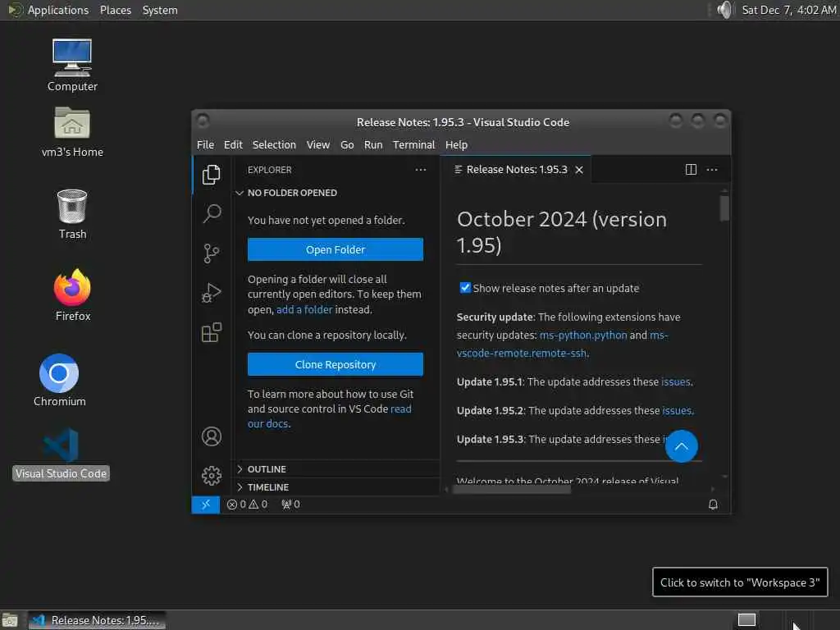This screenshot has width=840, height=630.
Task: Select the Release Notes: 1.95.3 tab
Action: (x=516, y=170)
